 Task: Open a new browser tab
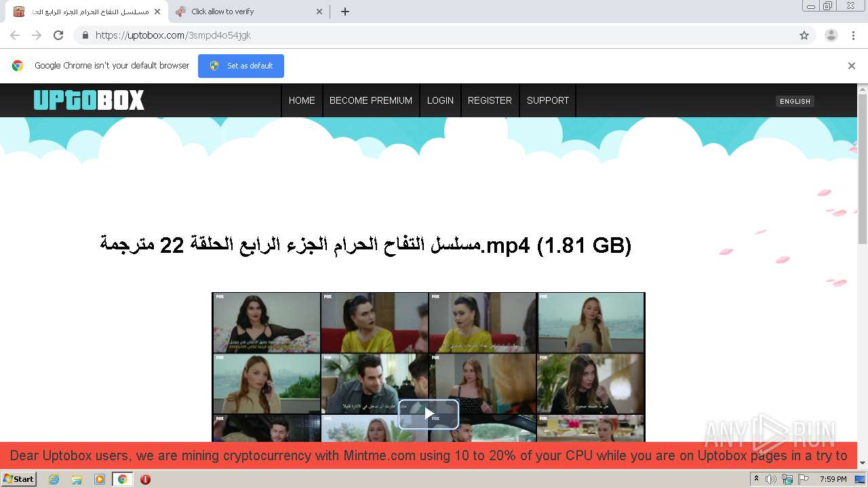pyautogui.click(x=344, y=12)
